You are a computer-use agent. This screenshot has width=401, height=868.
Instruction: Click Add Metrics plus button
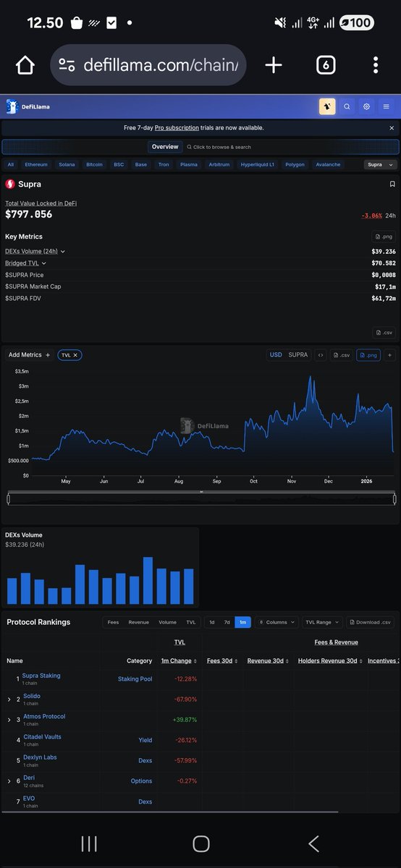point(30,355)
